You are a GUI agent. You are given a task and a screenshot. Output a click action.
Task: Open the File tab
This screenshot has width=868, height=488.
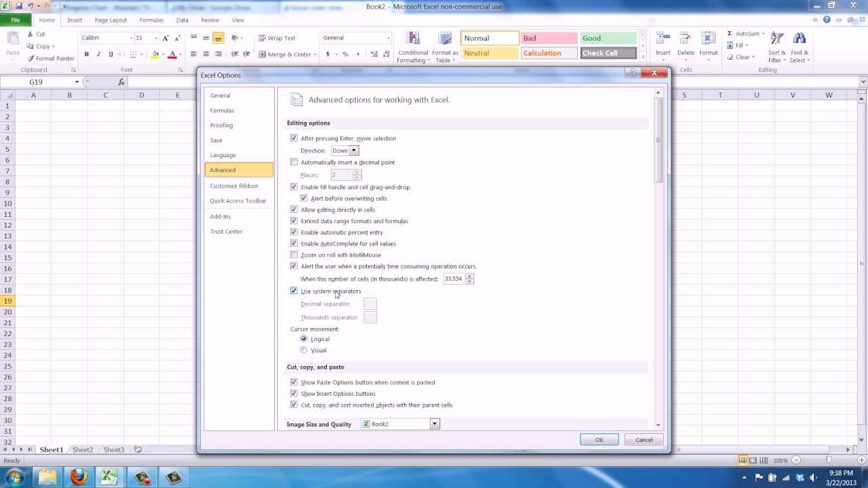click(x=15, y=20)
